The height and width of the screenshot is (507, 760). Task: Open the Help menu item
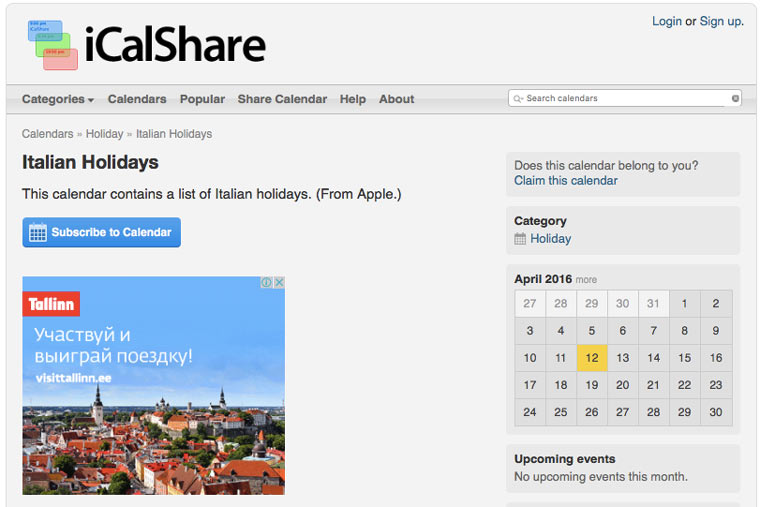point(352,99)
